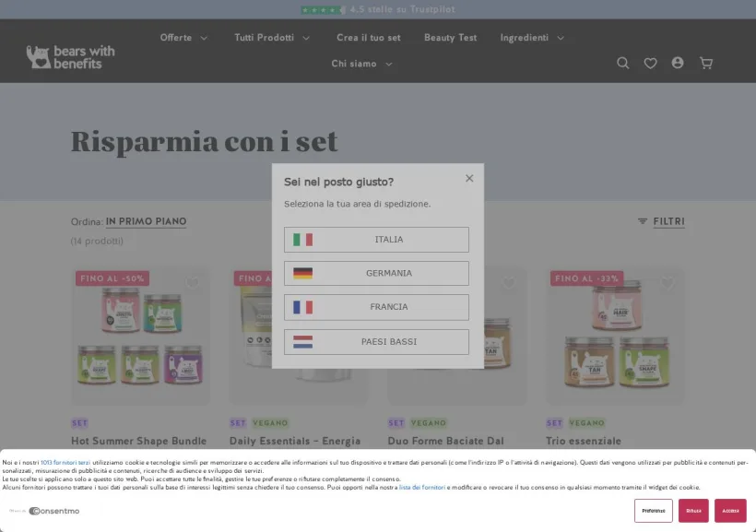Open the lista dei fornitori link
Image resolution: width=756 pixels, height=532 pixels.
[422, 488]
